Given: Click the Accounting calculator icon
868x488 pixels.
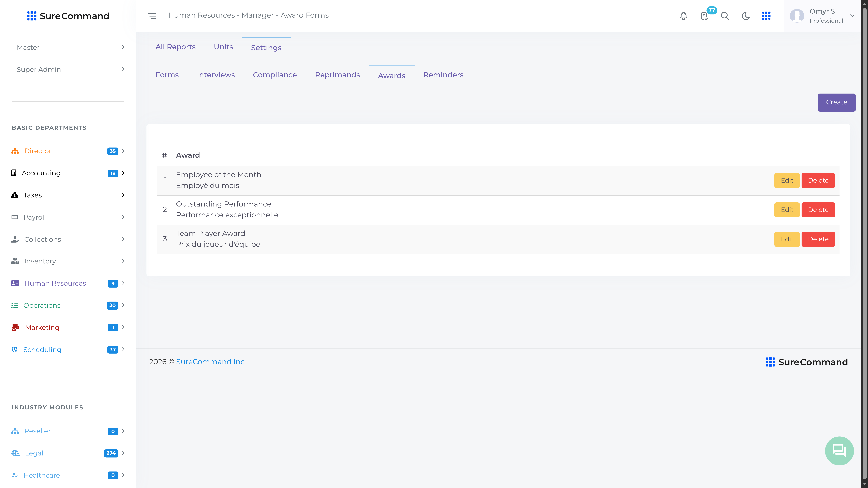Looking at the screenshot, I should (x=14, y=173).
